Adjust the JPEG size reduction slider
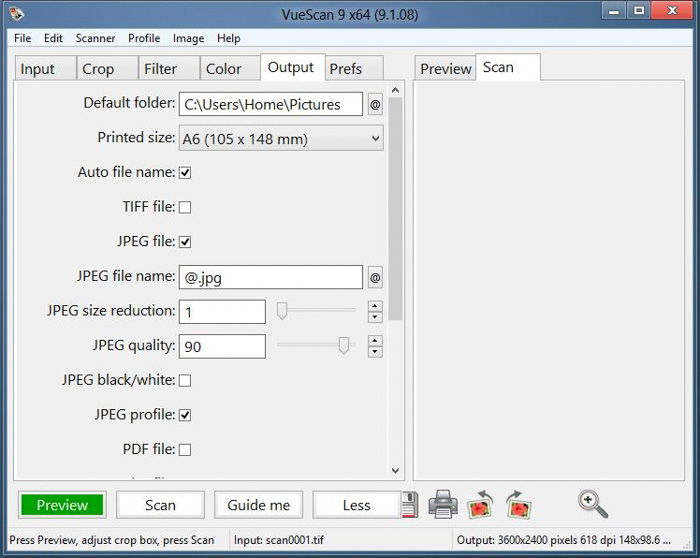Screen dimensions: 700x558 [x=282, y=311]
